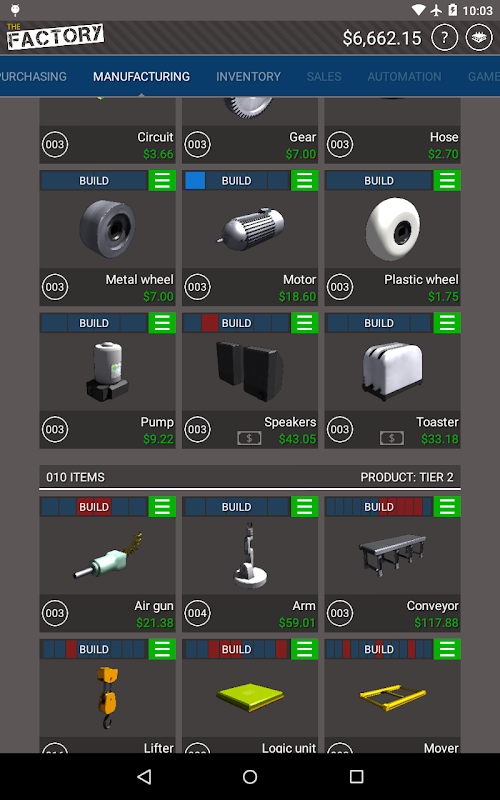
Task: Build a Pump
Action: coord(94,323)
